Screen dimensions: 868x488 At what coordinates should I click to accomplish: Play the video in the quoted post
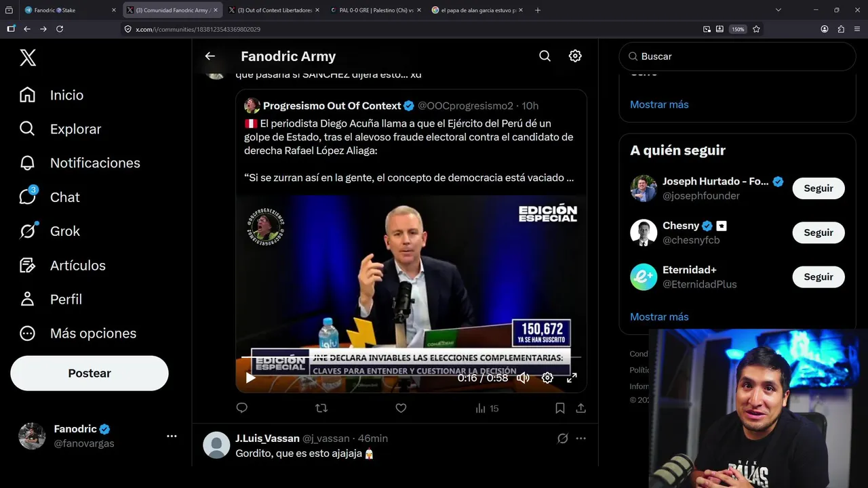[251, 378]
